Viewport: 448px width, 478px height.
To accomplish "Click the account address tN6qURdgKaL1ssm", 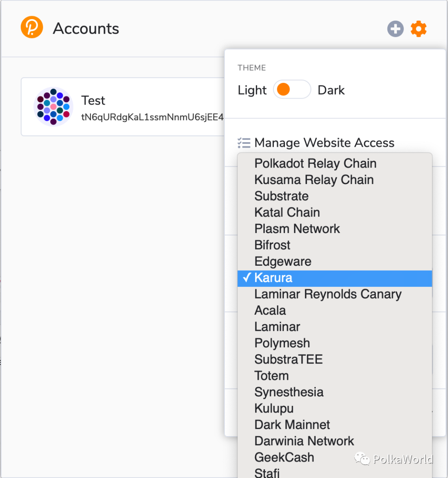I will pos(152,117).
